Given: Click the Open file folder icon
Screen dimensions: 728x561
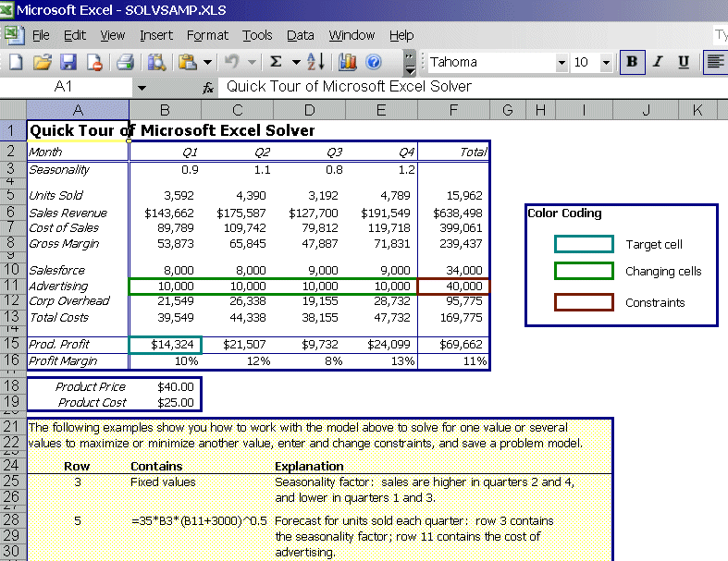Looking at the screenshot, I should (x=42, y=62).
